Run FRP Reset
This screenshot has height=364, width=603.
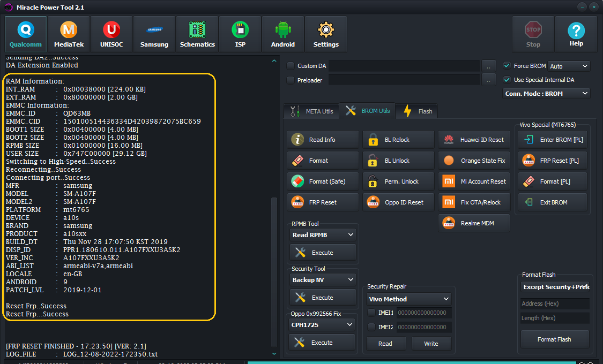[323, 202]
